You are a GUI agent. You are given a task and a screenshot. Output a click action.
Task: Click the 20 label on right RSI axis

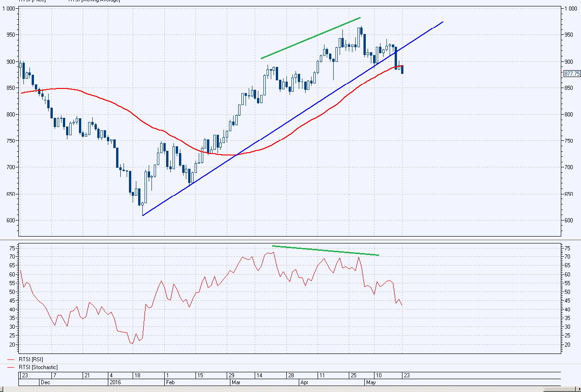(x=567, y=344)
